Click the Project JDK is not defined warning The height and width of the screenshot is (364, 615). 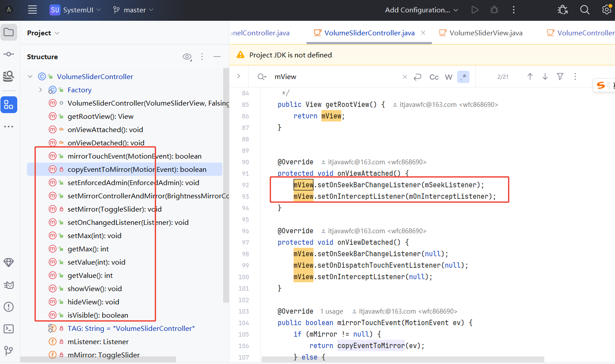tap(290, 55)
